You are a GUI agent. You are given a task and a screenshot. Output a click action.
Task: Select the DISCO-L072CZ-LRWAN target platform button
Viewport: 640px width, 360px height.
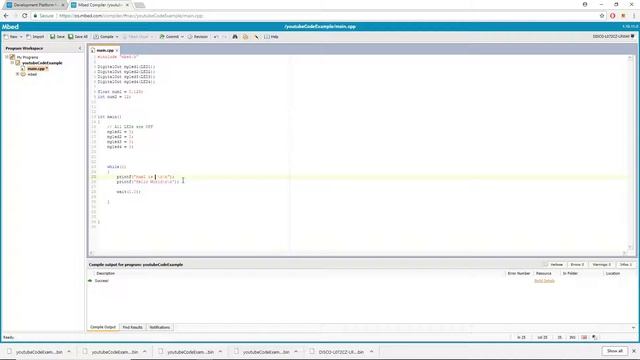[613, 36]
